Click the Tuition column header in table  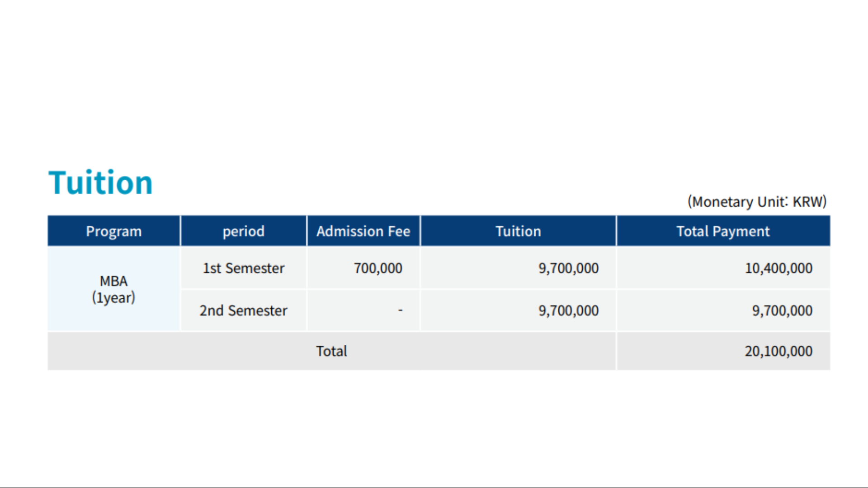coord(518,231)
